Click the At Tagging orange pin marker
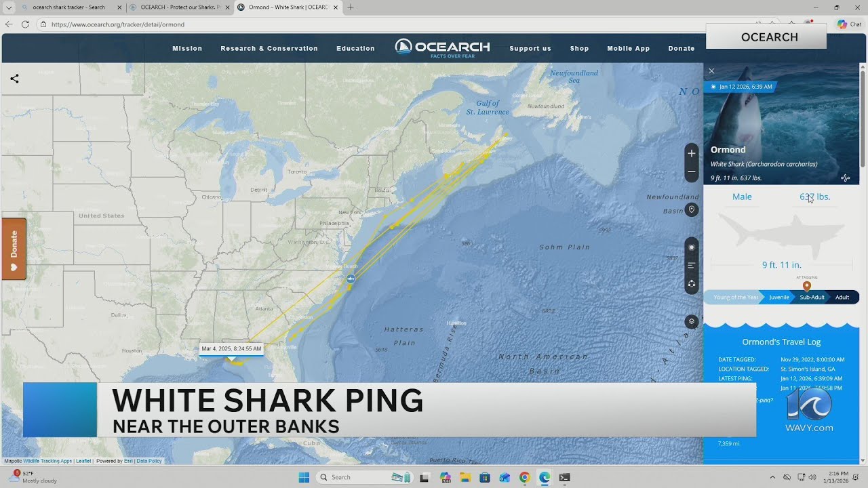 tap(806, 285)
